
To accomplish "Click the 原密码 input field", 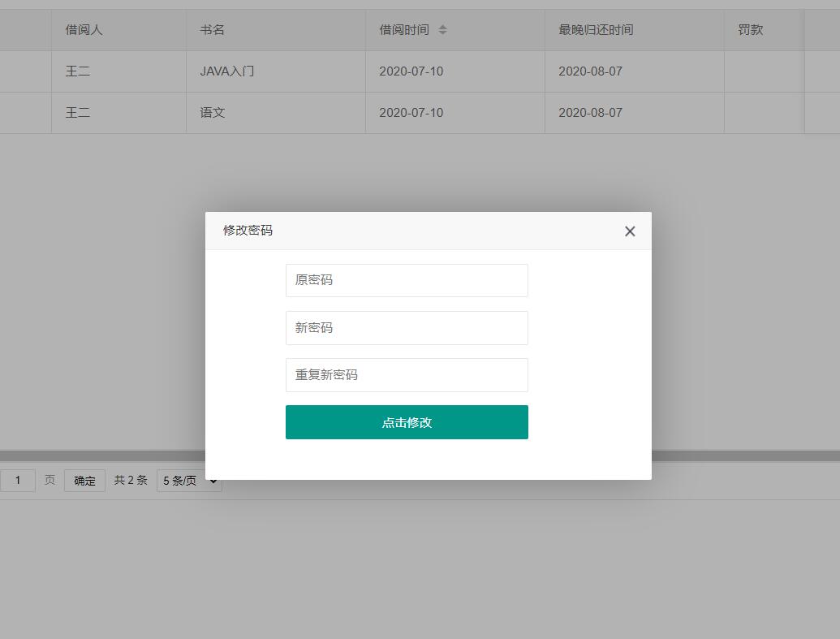I will [x=406, y=280].
